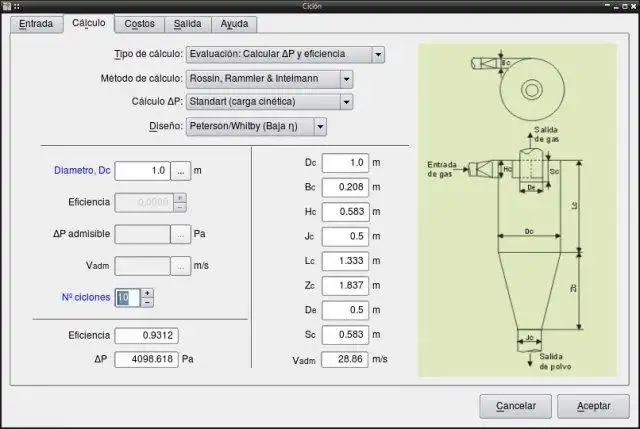Click the Hc field showing 0.583
The height and width of the screenshot is (429, 640).
click(x=345, y=212)
